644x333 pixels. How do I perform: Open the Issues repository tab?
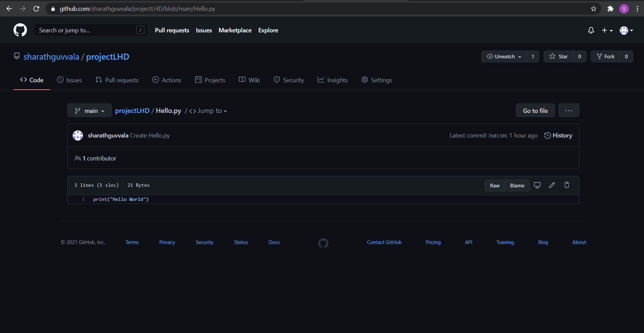pyautogui.click(x=69, y=80)
